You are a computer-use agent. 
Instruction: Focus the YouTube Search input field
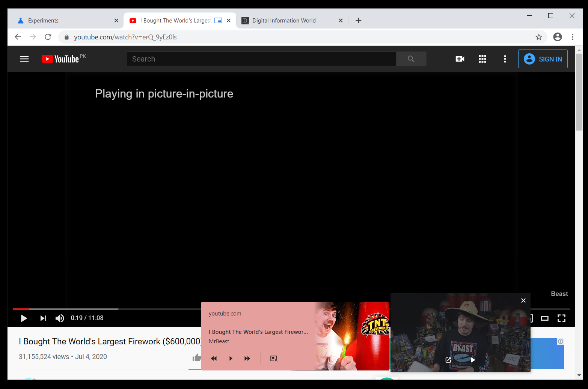(x=261, y=59)
